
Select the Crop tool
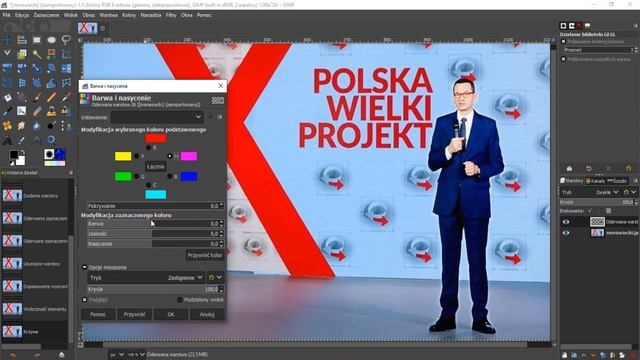click(66, 54)
